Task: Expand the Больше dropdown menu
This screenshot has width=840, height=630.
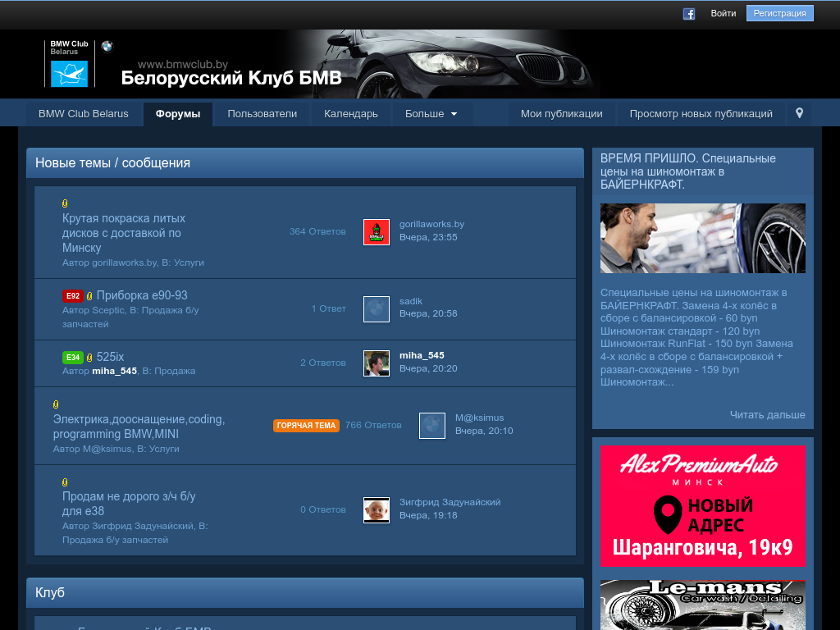Action: click(x=431, y=114)
